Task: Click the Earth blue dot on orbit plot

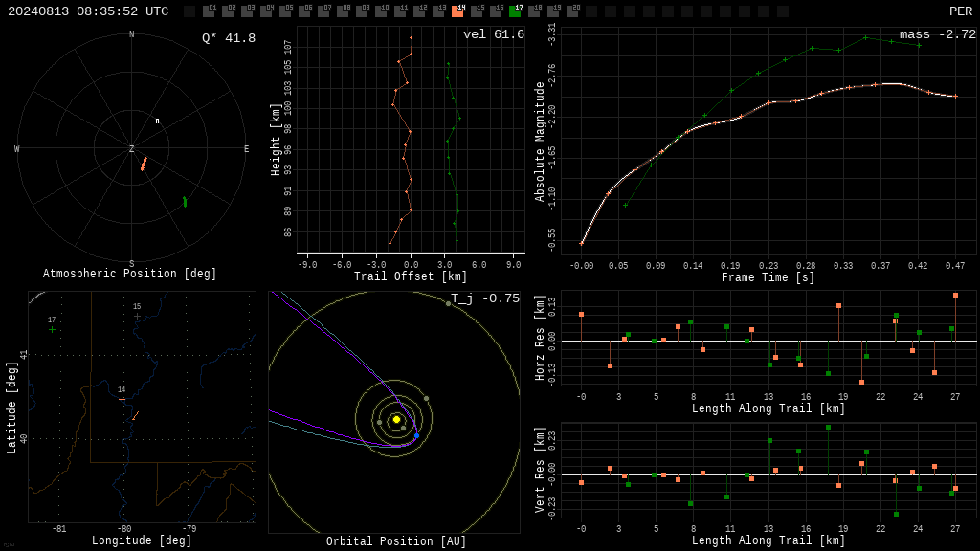Action: (417, 435)
